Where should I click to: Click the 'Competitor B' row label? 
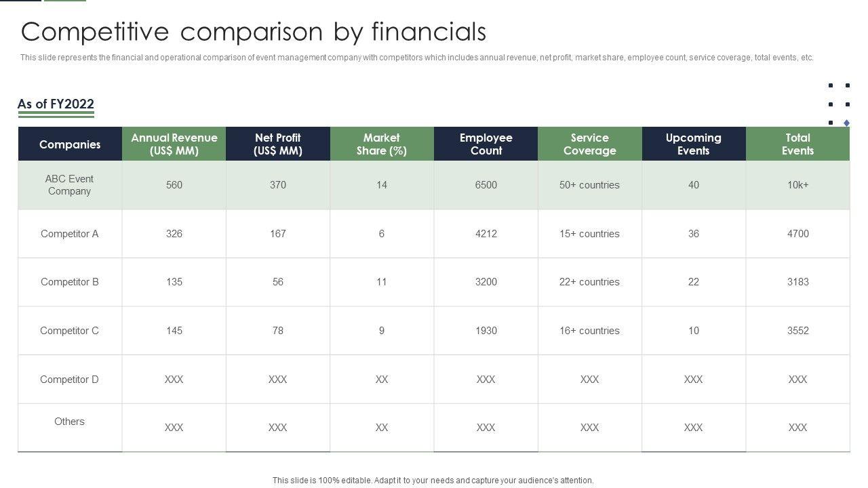(70, 282)
